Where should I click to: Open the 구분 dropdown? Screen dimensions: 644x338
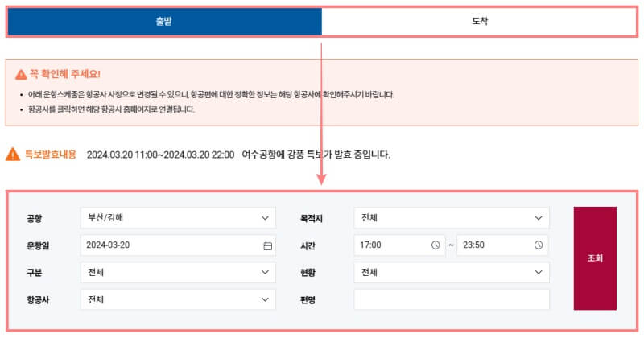[x=178, y=272]
